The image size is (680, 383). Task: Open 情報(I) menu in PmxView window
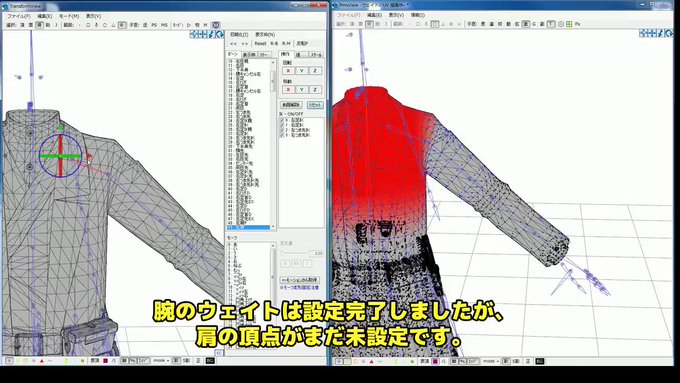tap(417, 15)
